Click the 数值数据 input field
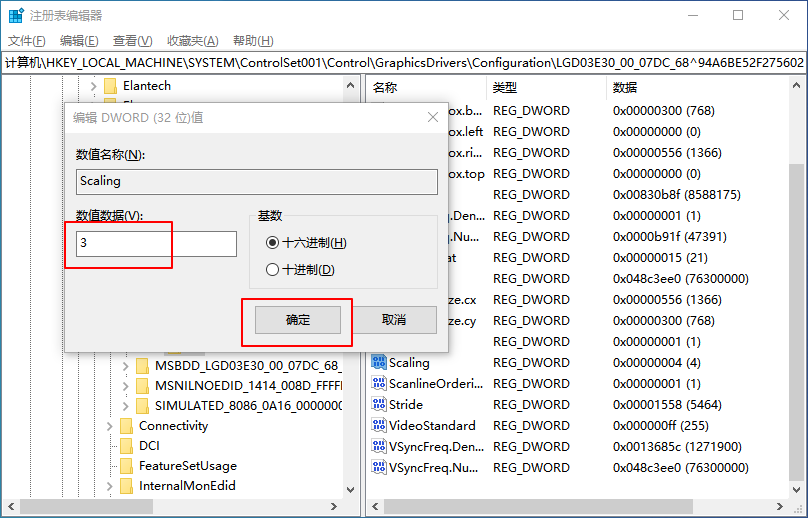 [156, 244]
